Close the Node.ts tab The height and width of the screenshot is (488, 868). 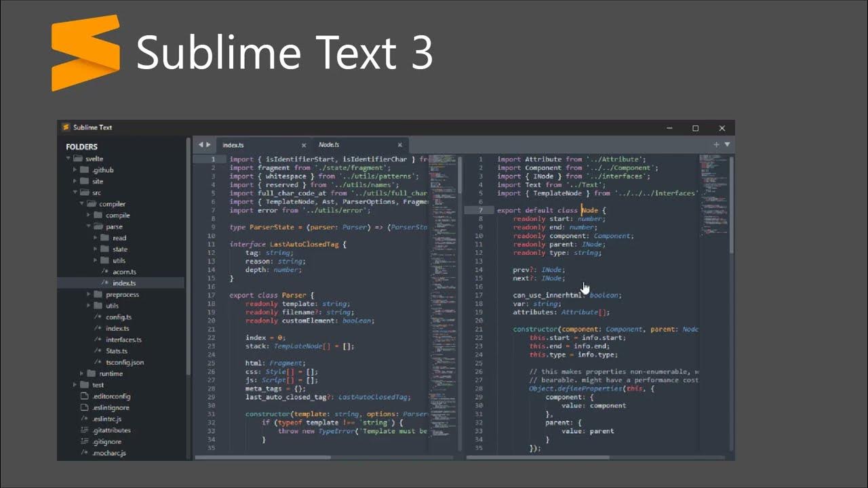(400, 145)
